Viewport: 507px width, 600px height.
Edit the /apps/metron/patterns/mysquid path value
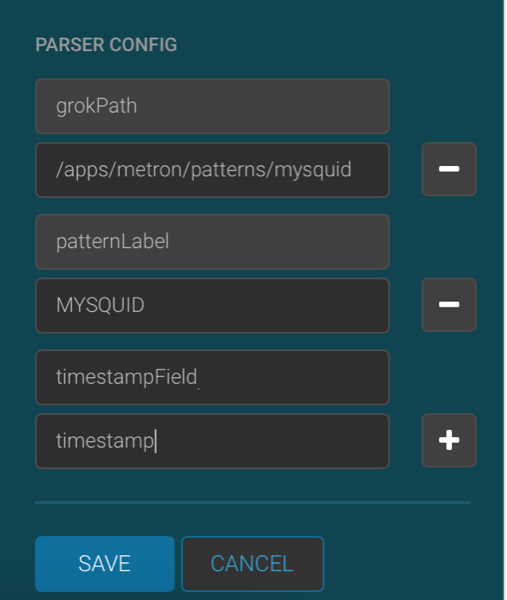tap(212, 170)
